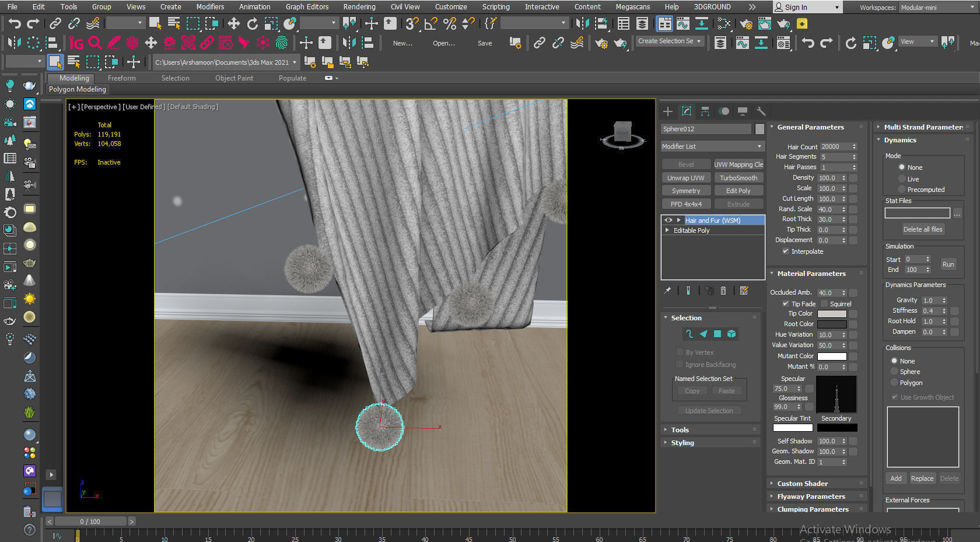Open the Create panel plus icon
The height and width of the screenshot is (542, 980).
668,111
